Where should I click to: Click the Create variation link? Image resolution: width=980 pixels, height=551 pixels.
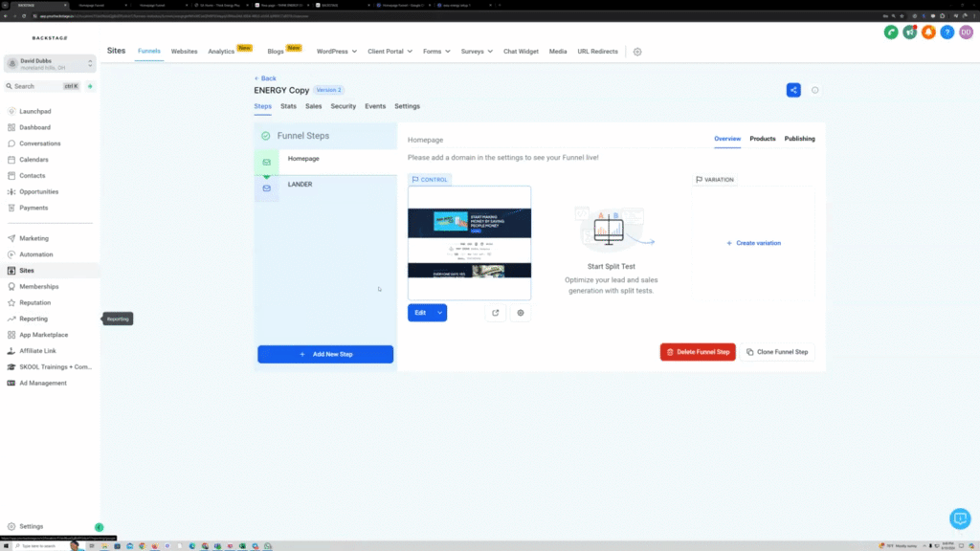pyautogui.click(x=753, y=243)
